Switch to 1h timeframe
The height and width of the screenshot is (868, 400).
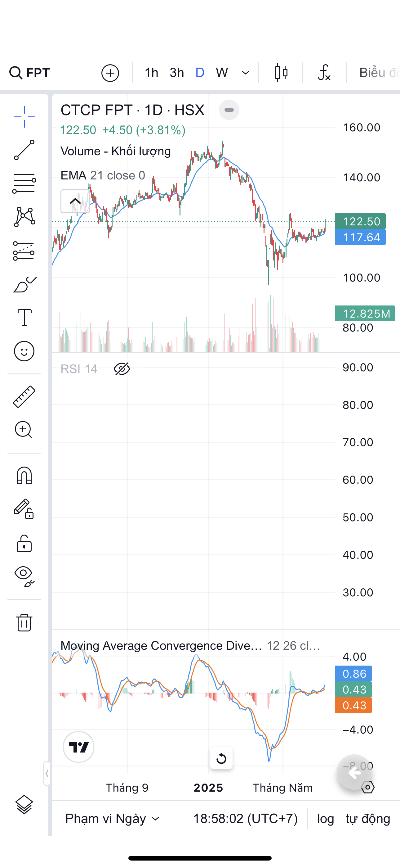[151, 72]
